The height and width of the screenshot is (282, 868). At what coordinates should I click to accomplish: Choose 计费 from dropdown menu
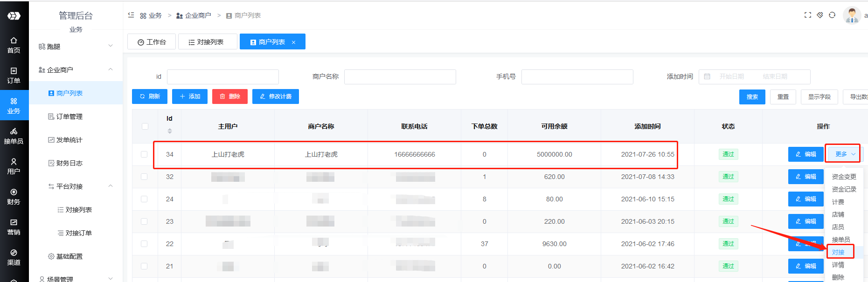[x=844, y=202]
